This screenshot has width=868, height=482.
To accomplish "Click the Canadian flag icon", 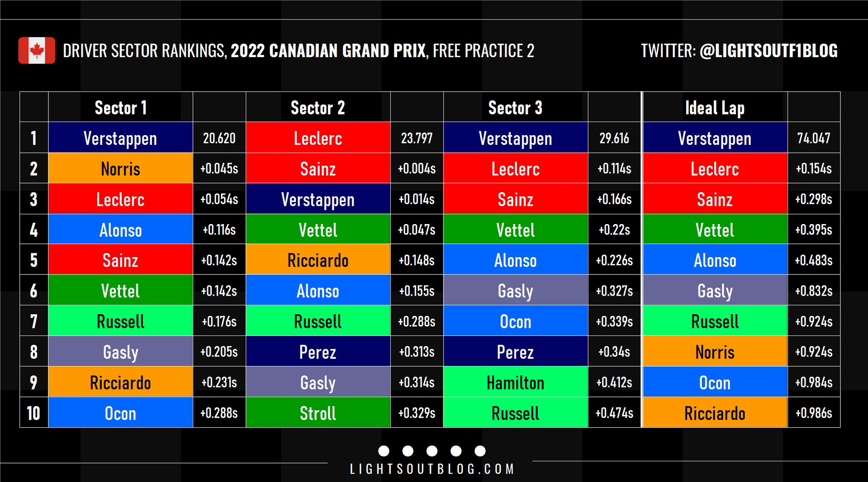I will point(36,50).
